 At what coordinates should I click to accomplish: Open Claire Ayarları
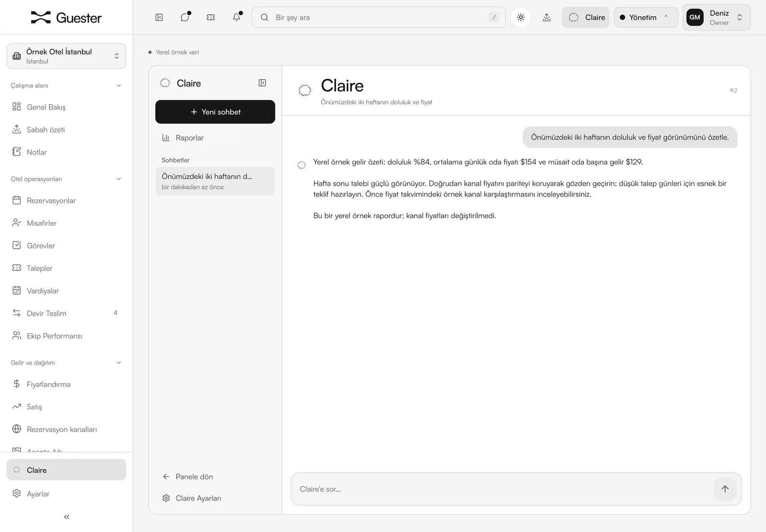215,498
